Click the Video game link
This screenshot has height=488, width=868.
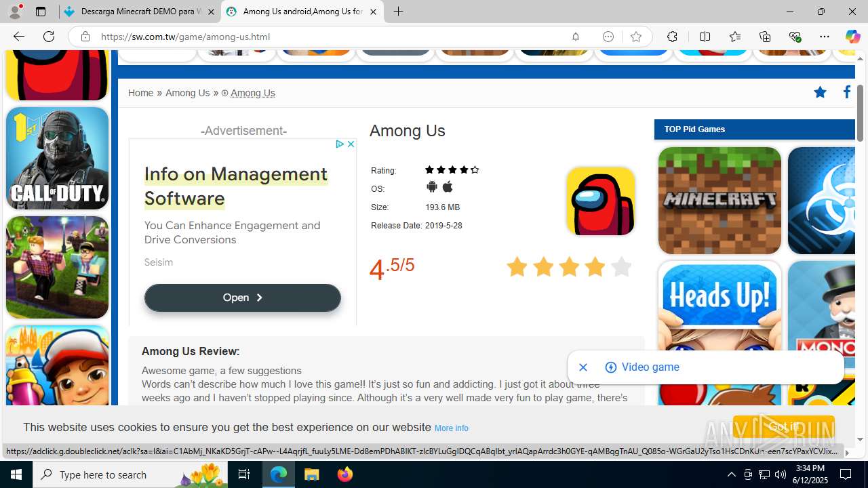650,367
